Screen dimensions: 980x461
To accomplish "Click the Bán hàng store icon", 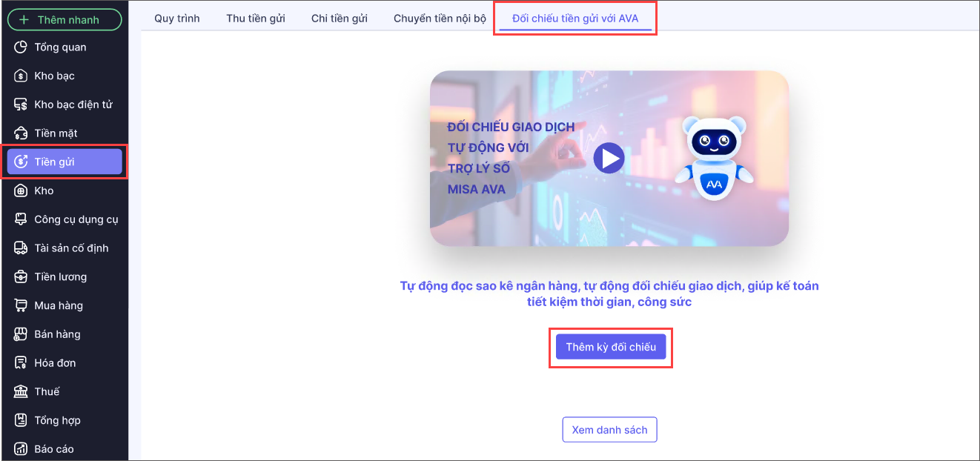I will pyautogui.click(x=21, y=334).
